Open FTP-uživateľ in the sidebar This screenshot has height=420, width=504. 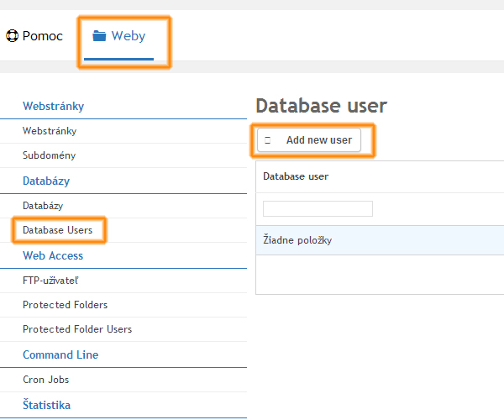(x=51, y=280)
